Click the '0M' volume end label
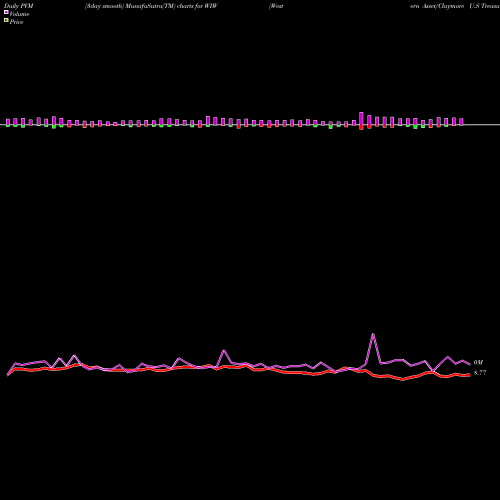 click(478, 362)
